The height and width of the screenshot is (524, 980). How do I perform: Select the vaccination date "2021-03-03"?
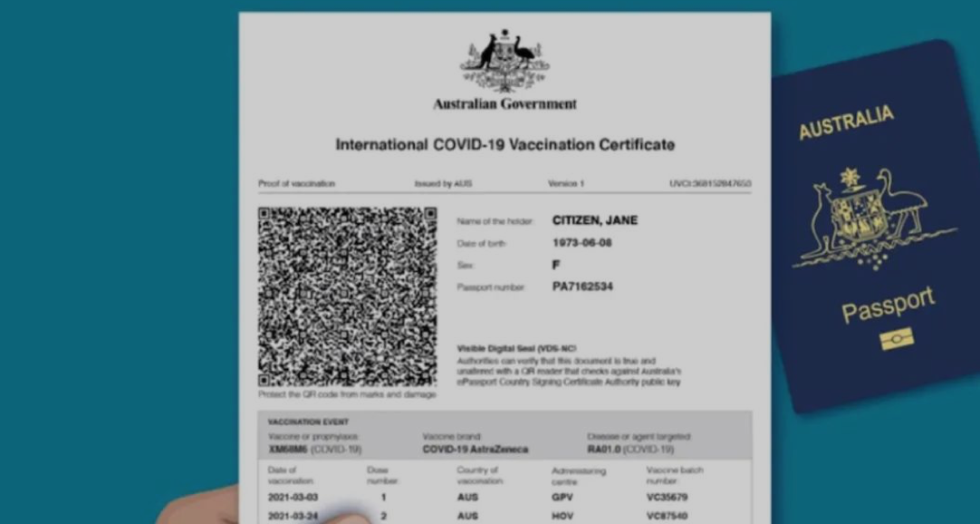293,498
